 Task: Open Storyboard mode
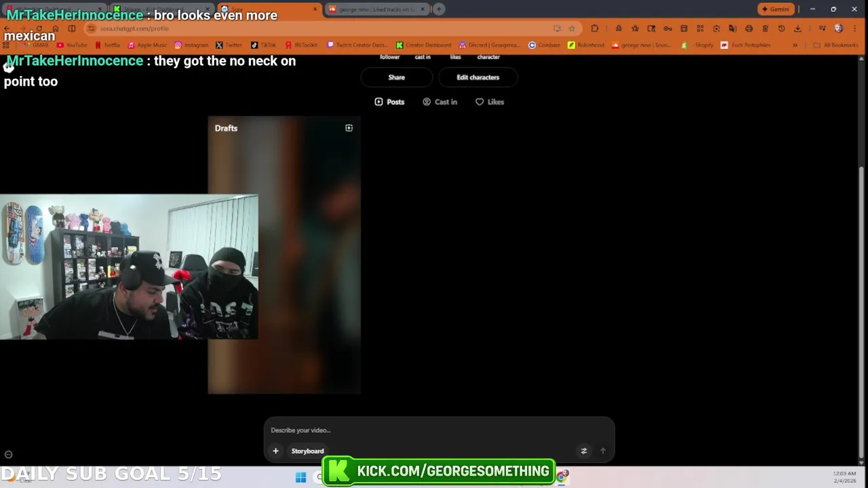coord(307,451)
